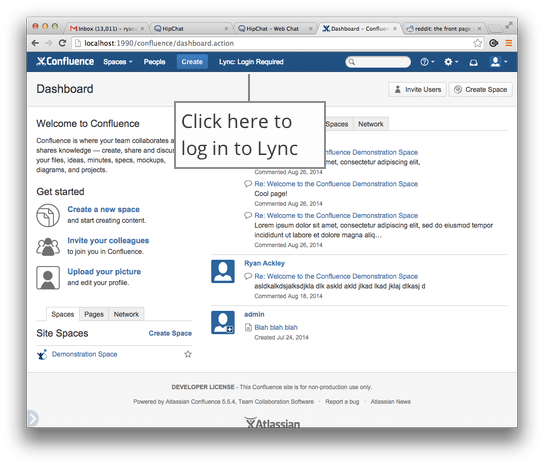Click the Create Space header button
This screenshot has width=546, height=466.
(x=481, y=90)
